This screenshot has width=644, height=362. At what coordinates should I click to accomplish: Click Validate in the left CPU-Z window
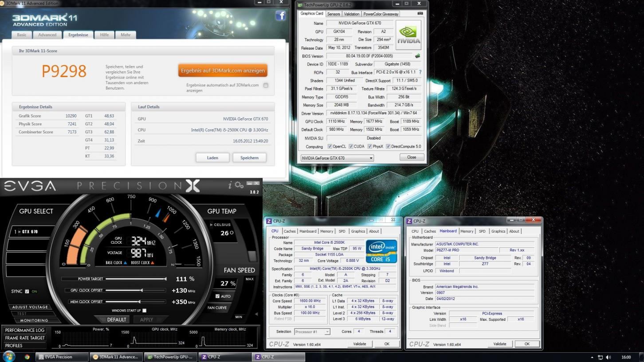(360, 344)
